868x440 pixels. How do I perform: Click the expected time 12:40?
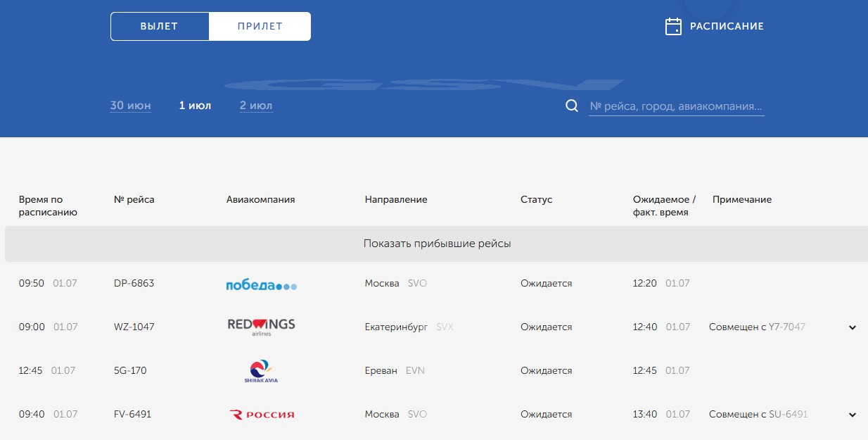tap(645, 327)
